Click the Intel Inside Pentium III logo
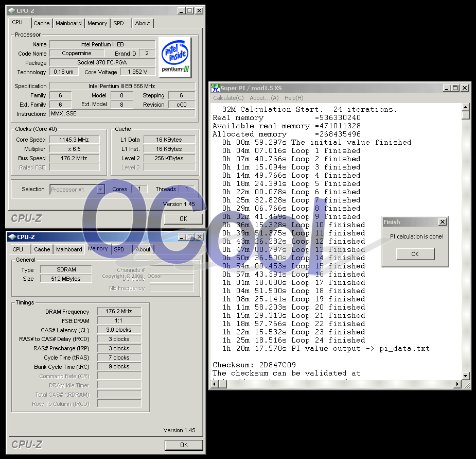 point(175,57)
